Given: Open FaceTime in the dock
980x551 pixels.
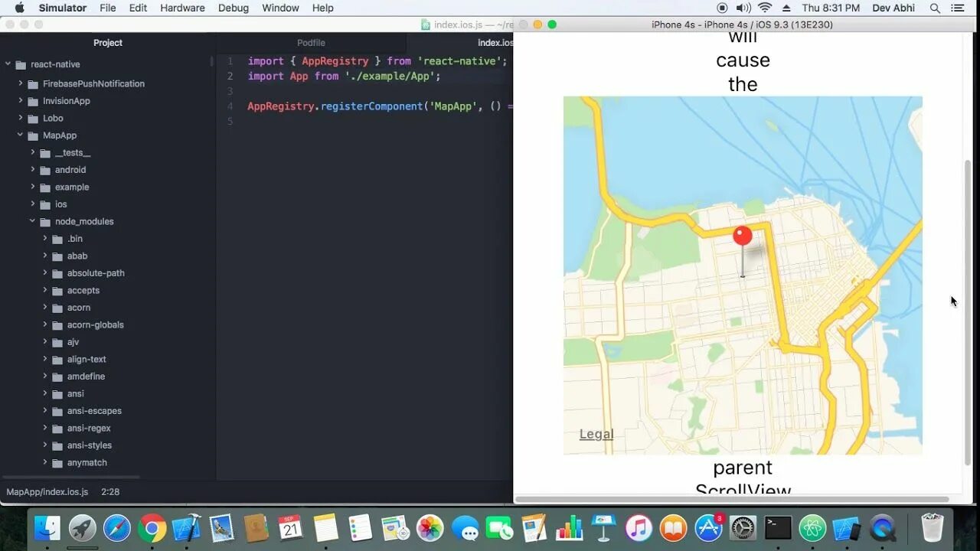Looking at the screenshot, I should click(x=499, y=528).
